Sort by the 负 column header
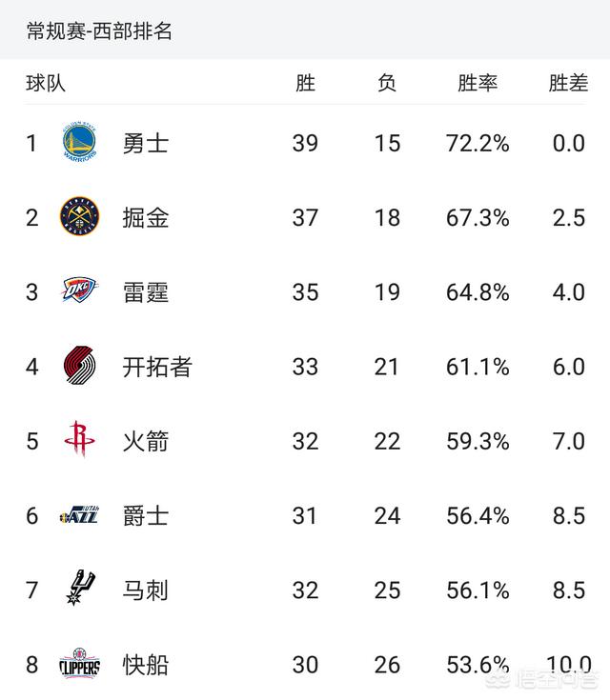Image resolution: width=610 pixels, height=700 pixels. (387, 83)
